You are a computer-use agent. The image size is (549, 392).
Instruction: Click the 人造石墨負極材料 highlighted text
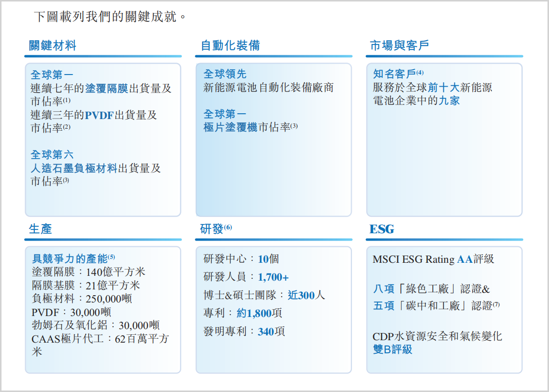tap(74, 168)
